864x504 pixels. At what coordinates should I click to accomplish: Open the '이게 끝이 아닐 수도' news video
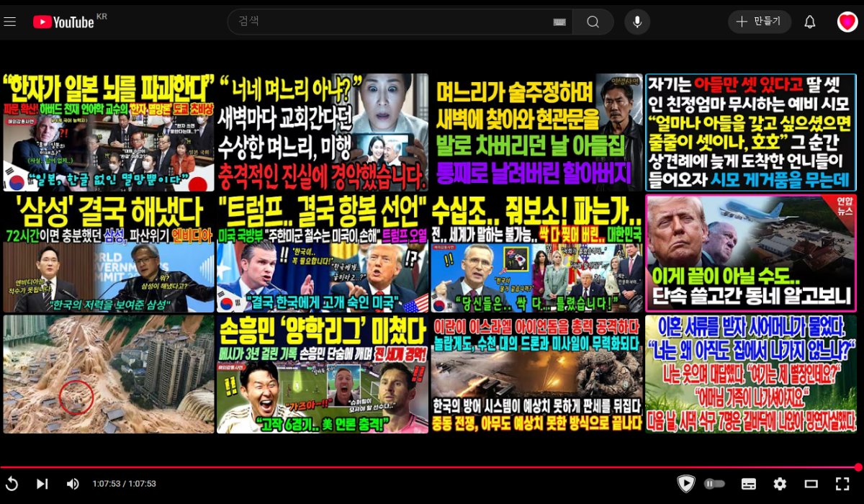click(x=751, y=253)
